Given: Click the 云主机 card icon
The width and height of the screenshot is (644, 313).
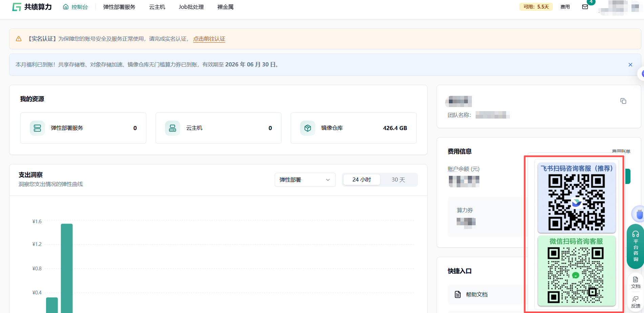Looking at the screenshot, I should pyautogui.click(x=172, y=128).
